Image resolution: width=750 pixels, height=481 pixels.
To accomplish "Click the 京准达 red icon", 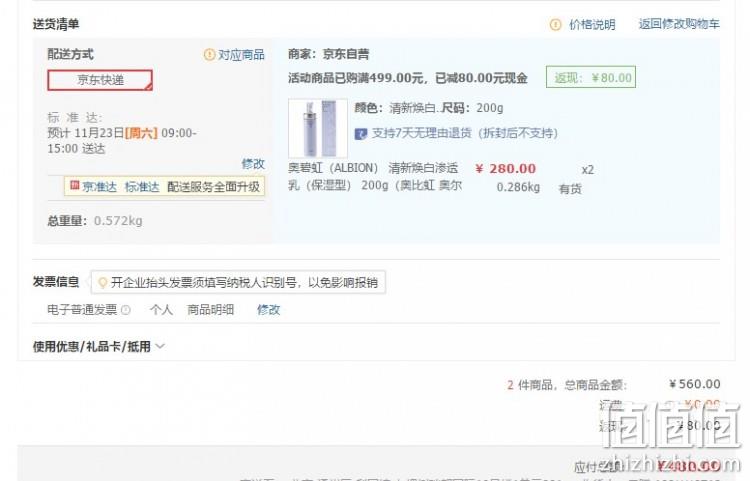I will point(75,186).
